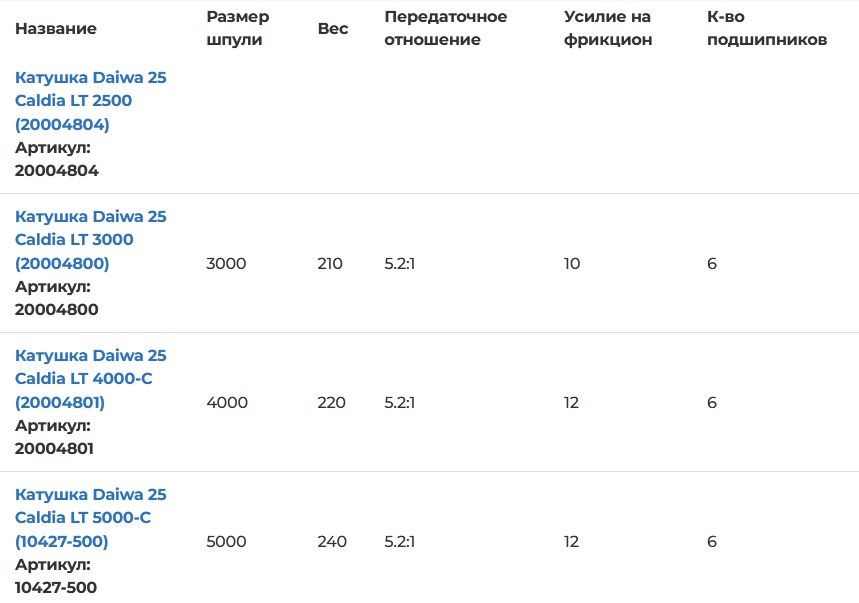Select article number 20004801 text
859x603 pixels.
pyautogui.click(x=54, y=449)
